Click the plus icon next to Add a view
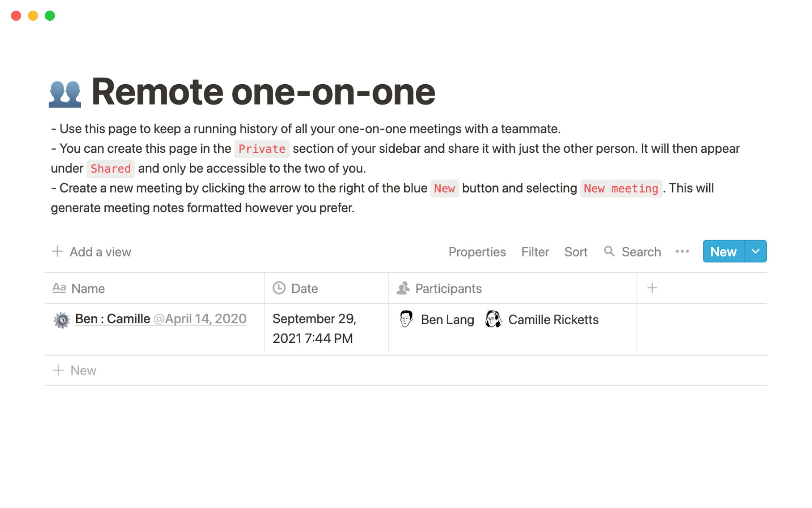The width and height of the screenshot is (812, 508). (58, 251)
